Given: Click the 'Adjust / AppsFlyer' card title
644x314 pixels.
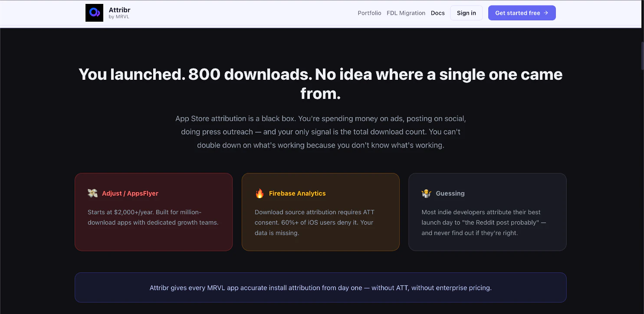Looking at the screenshot, I should click(x=130, y=193).
